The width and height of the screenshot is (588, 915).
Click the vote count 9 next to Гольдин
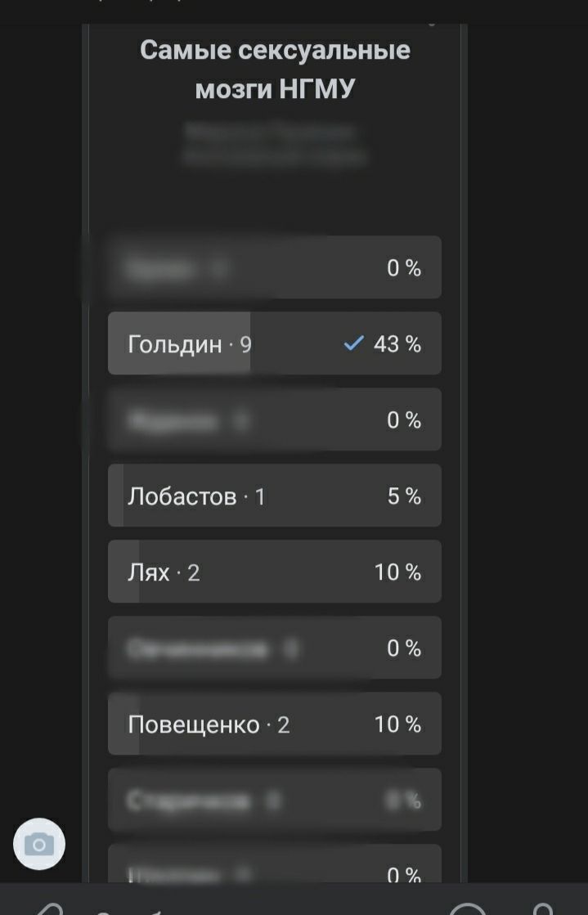coord(246,344)
